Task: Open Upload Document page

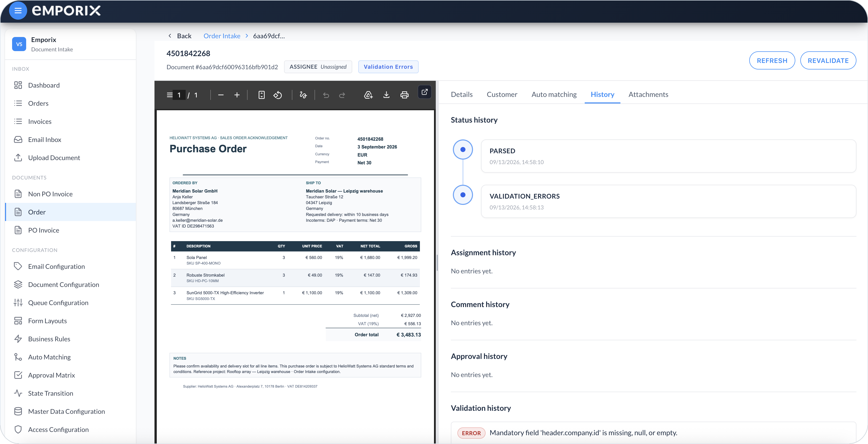Action: coord(70,158)
